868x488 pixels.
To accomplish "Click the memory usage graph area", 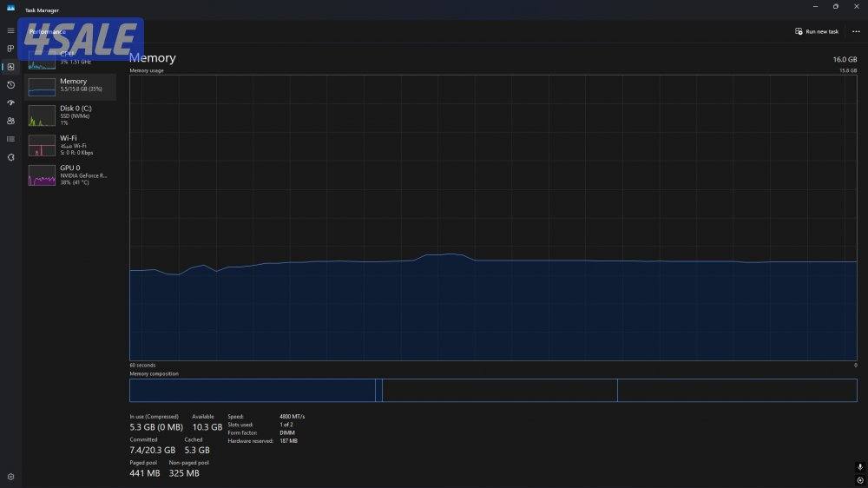I will point(493,217).
